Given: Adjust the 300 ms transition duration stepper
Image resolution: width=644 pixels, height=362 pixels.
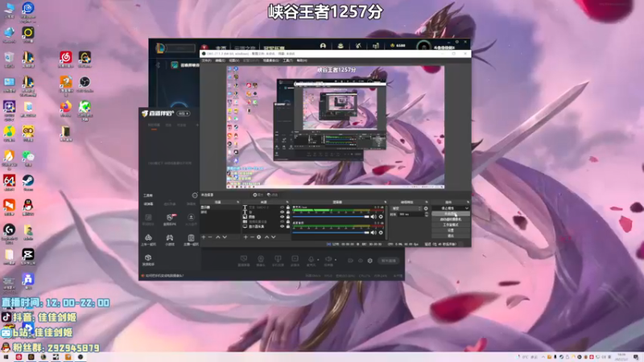Looking at the screenshot, I should [426, 214].
